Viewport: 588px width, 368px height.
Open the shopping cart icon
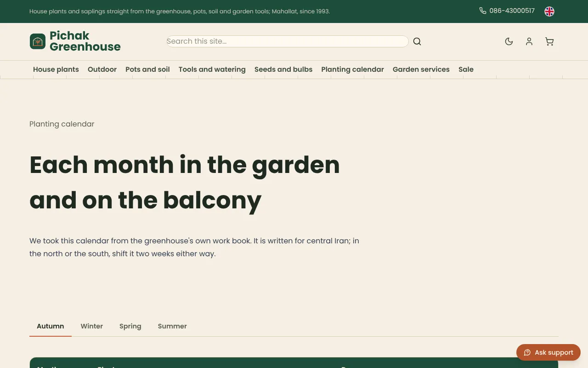[x=549, y=41]
